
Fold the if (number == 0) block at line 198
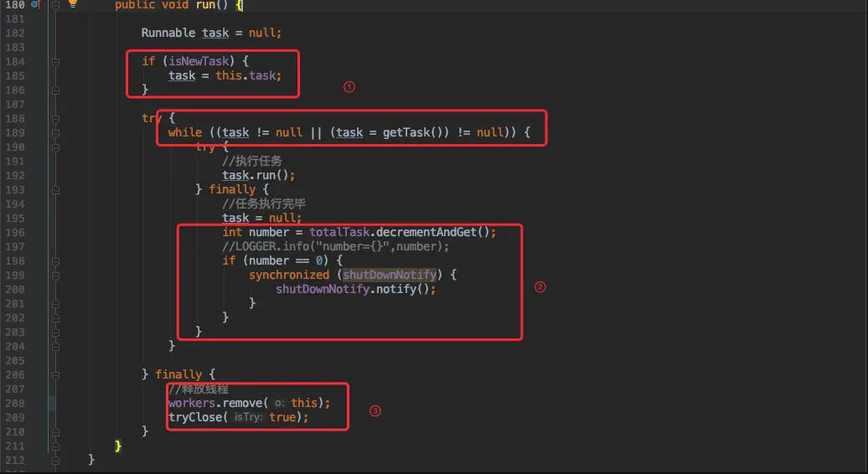tap(55, 261)
